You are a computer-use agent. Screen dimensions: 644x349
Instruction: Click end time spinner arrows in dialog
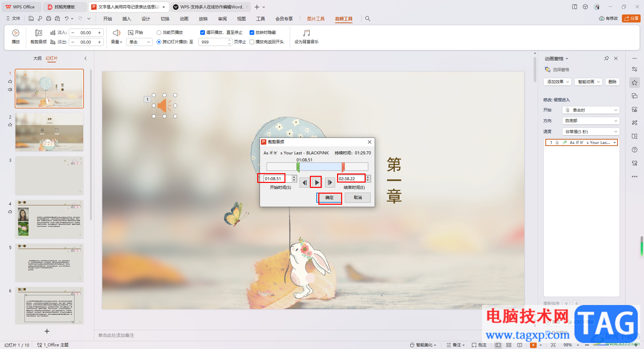368,179
